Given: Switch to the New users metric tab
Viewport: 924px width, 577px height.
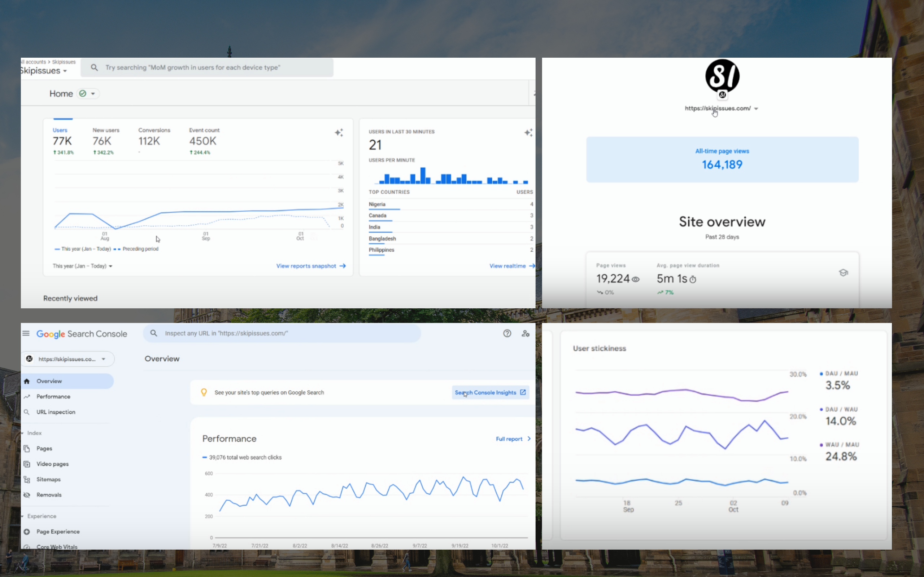Looking at the screenshot, I should (x=105, y=130).
